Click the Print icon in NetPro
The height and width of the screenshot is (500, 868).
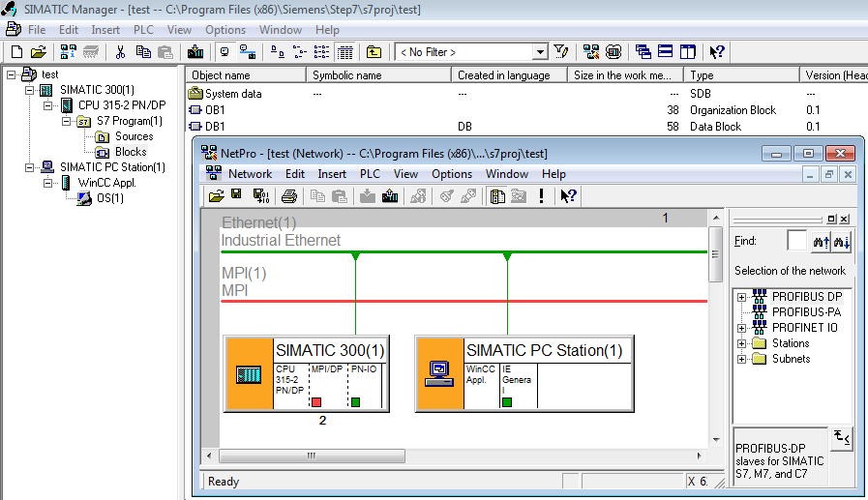[x=289, y=195]
